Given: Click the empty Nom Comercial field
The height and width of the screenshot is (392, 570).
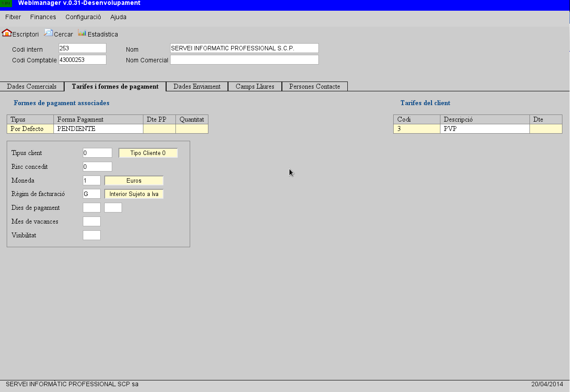Looking at the screenshot, I should tap(244, 59).
